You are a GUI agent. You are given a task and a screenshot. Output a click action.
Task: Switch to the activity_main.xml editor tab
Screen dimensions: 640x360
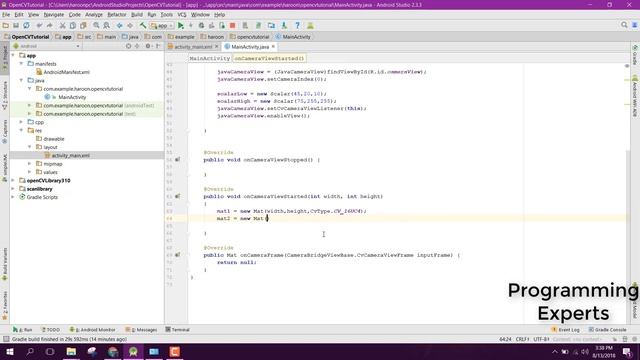pyautogui.click(x=193, y=47)
